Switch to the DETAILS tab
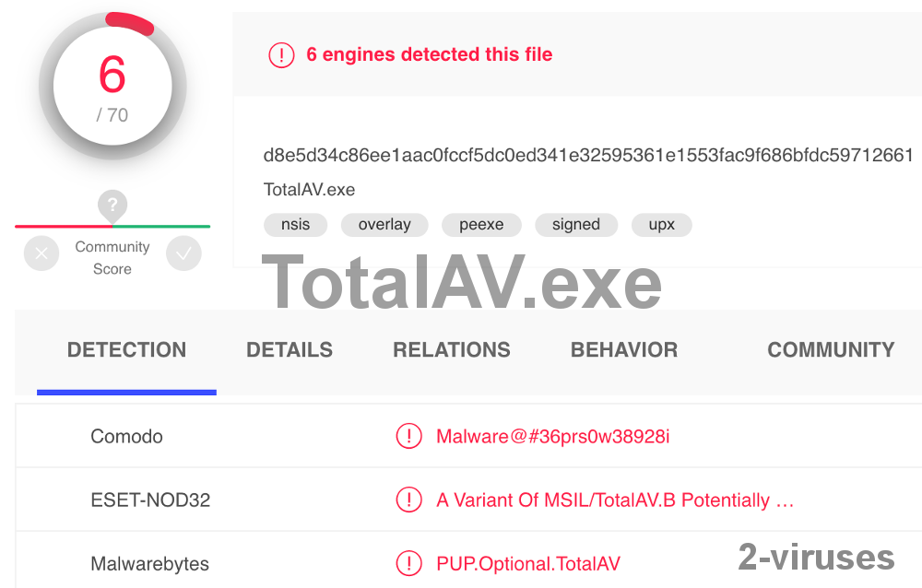 coord(290,350)
